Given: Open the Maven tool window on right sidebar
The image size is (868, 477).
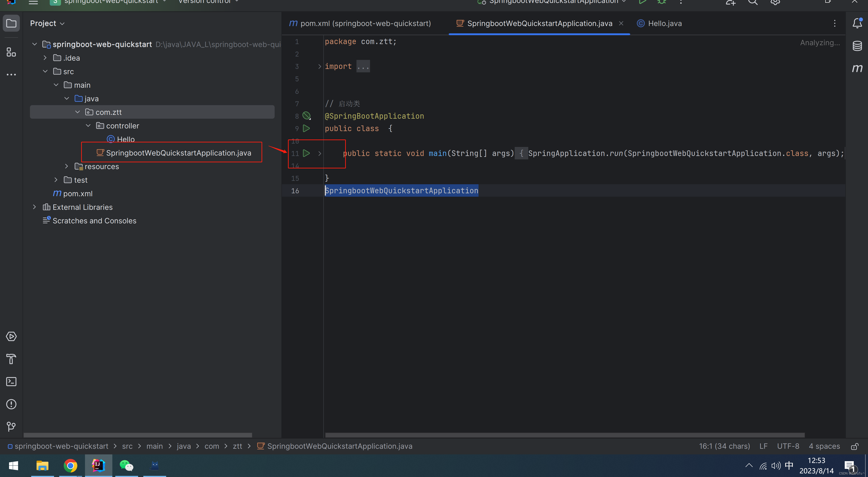Looking at the screenshot, I should click(x=857, y=68).
